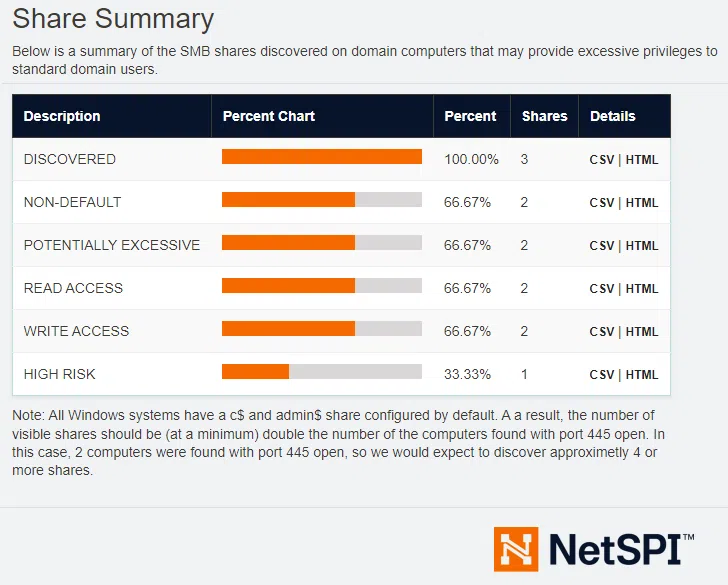Open HTML for POTENTIALLY EXCESSIVE row

tap(642, 246)
